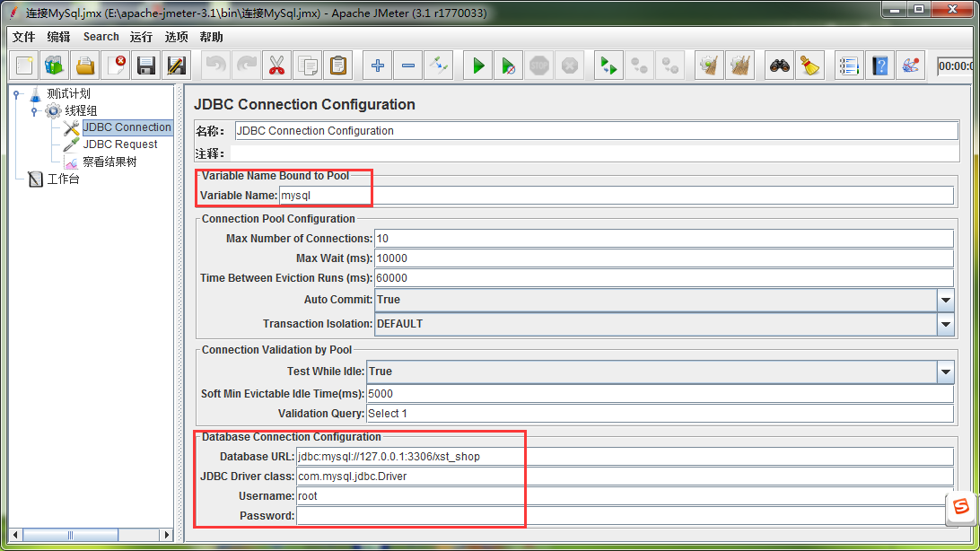Collapse the 测试计划 tree node handle
Screen dimensions: 980x551
(17, 94)
